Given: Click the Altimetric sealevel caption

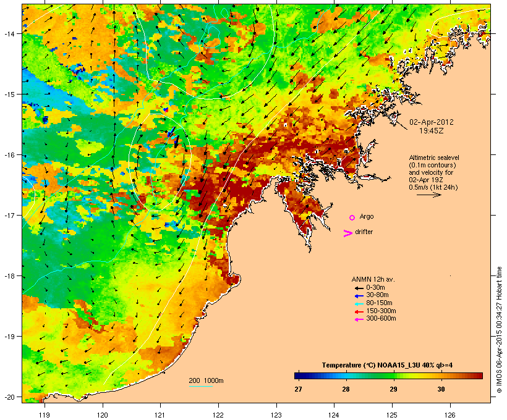Looking at the screenshot, I should [x=434, y=157].
